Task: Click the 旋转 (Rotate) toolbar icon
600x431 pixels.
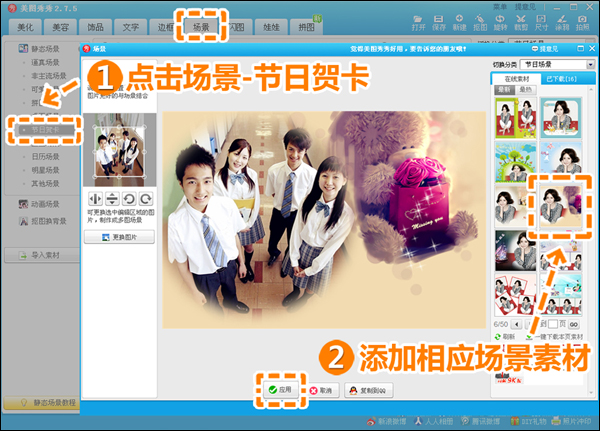Action: [x=500, y=23]
